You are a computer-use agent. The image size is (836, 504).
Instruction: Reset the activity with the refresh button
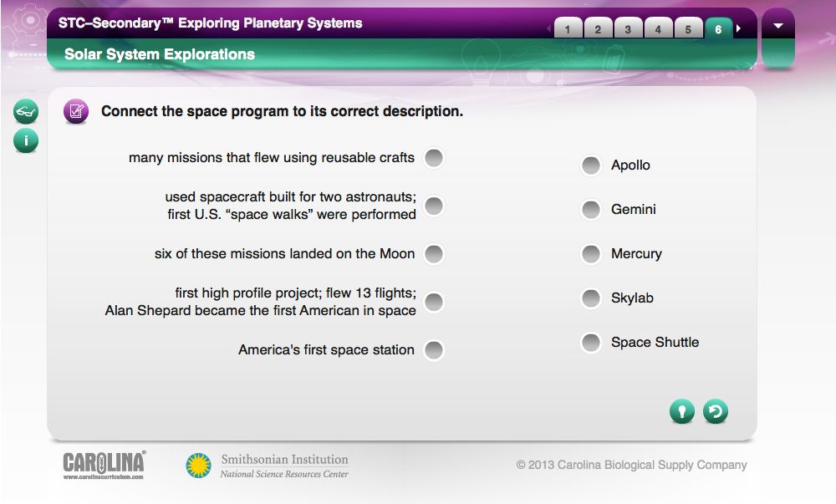(715, 411)
